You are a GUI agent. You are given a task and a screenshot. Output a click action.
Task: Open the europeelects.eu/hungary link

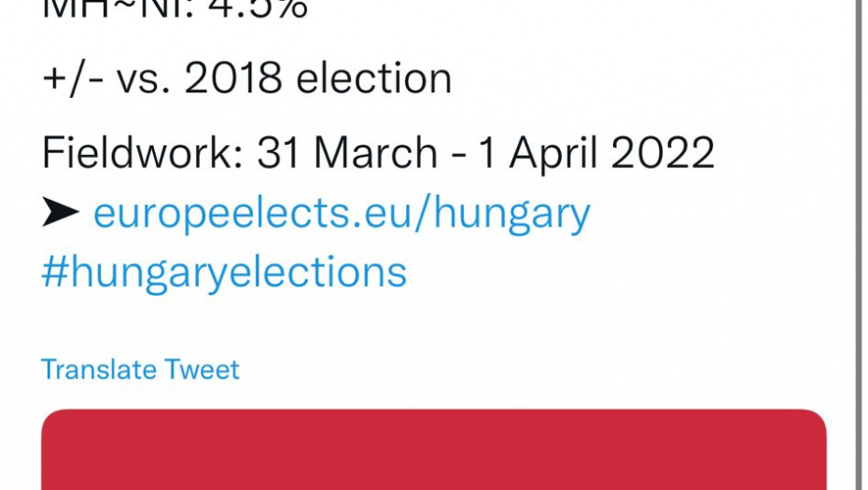(x=341, y=214)
